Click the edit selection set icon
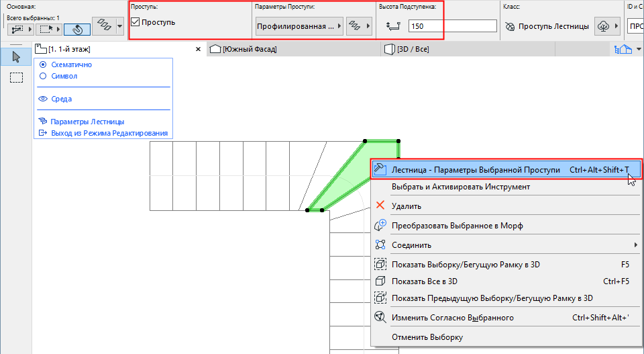The image size is (644, 354). click(380, 317)
